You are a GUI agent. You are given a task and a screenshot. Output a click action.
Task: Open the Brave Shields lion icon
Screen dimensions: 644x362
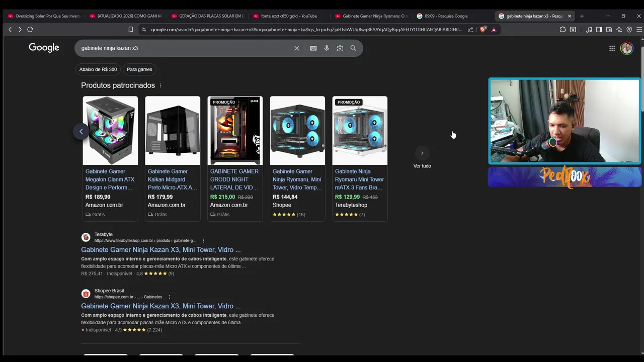coord(483,30)
